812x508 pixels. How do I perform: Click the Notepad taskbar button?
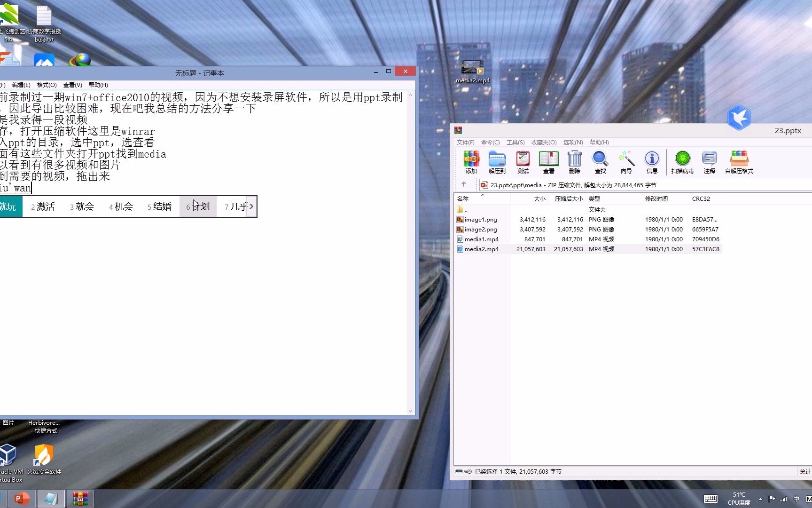point(51,499)
